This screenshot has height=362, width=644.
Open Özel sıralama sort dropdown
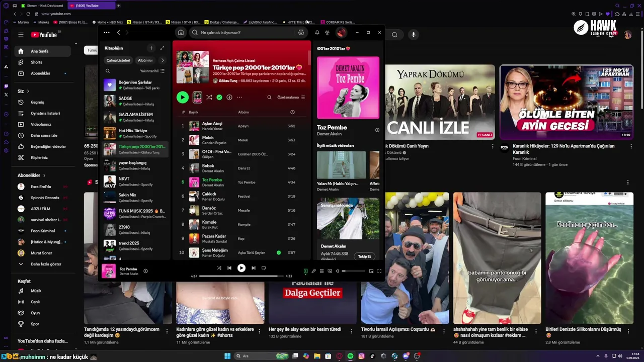[x=291, y=98]
